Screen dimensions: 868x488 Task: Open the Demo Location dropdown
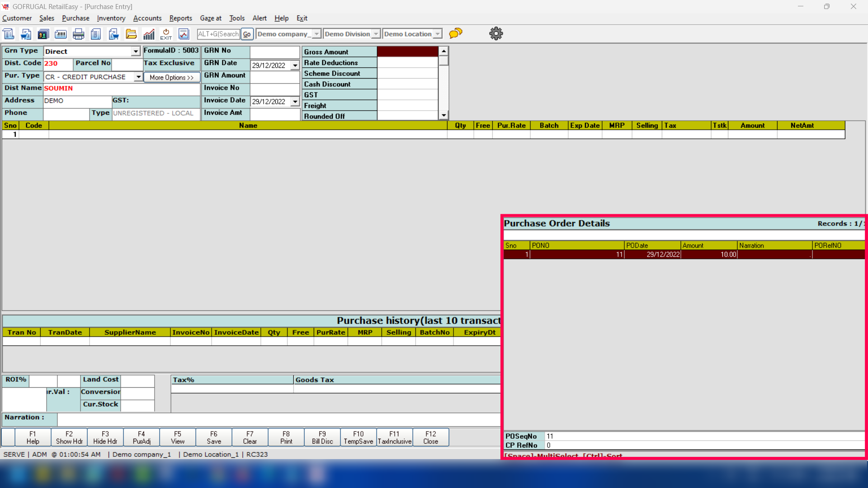point(438,34)
